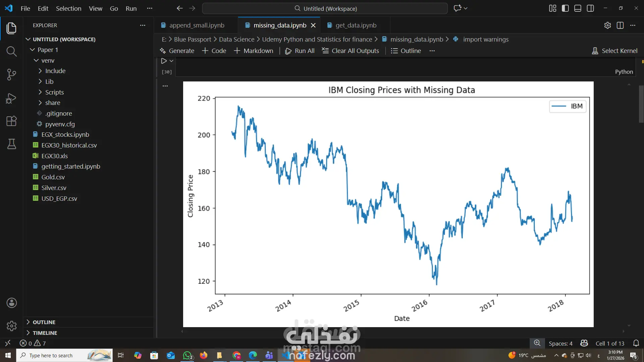The image size is (644, 362).
Task: Open the remote window indicator
Action: pos(8,343)
